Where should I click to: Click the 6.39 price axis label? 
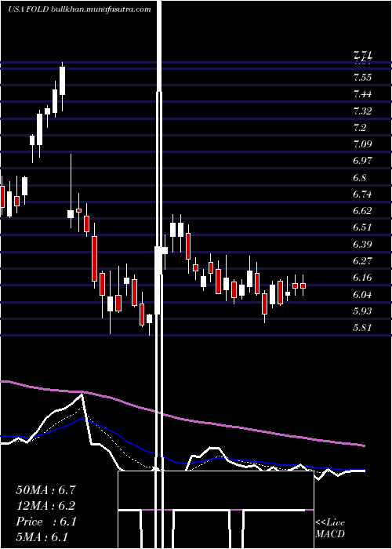point(362,245)
